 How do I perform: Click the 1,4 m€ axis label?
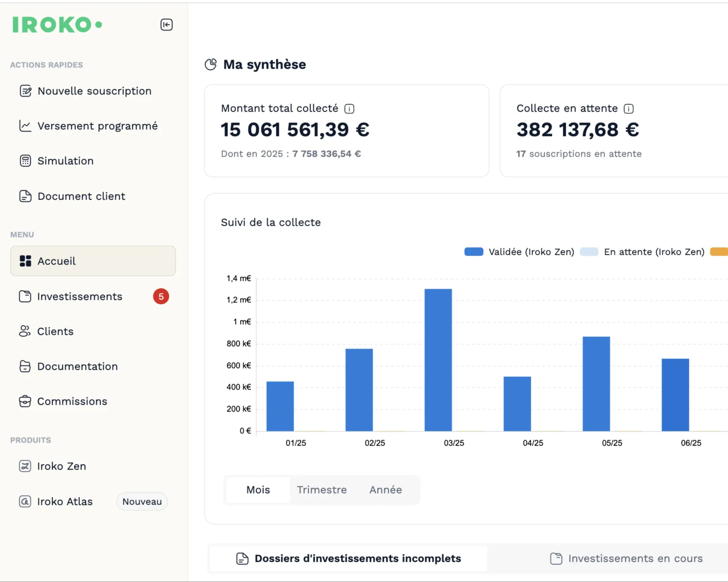pos(238,278)
